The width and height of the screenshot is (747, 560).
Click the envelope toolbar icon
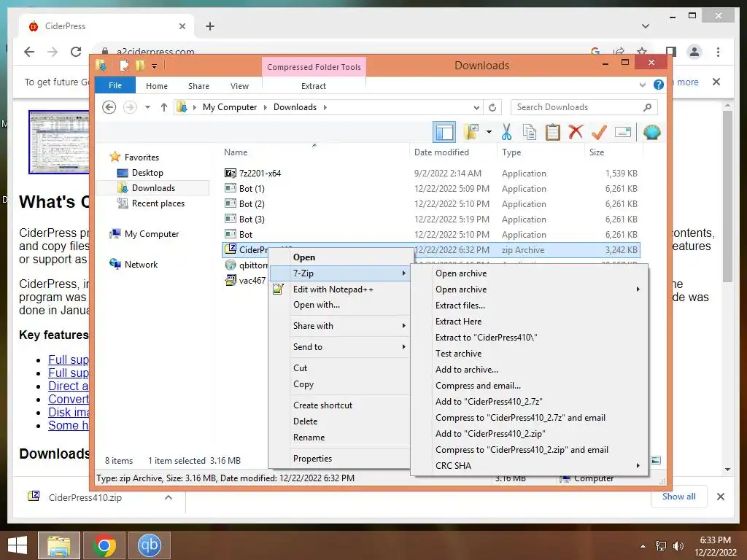[x=623, y=132]
